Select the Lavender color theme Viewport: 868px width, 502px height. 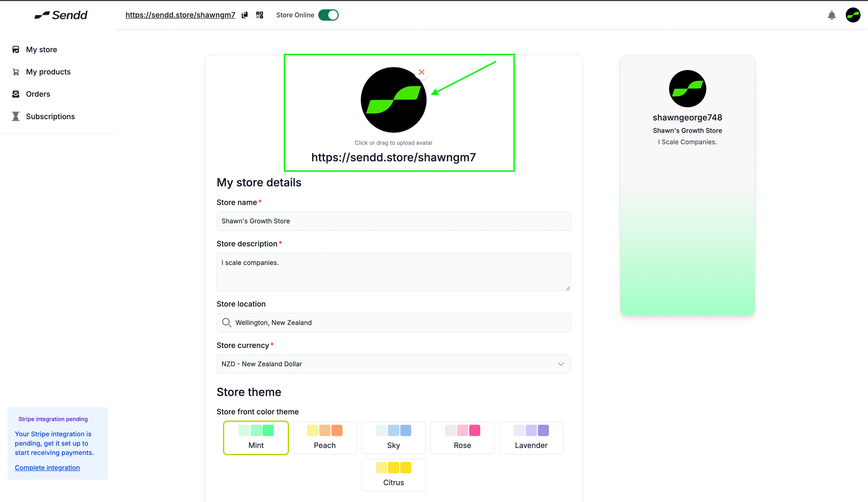tap(531, 438)
